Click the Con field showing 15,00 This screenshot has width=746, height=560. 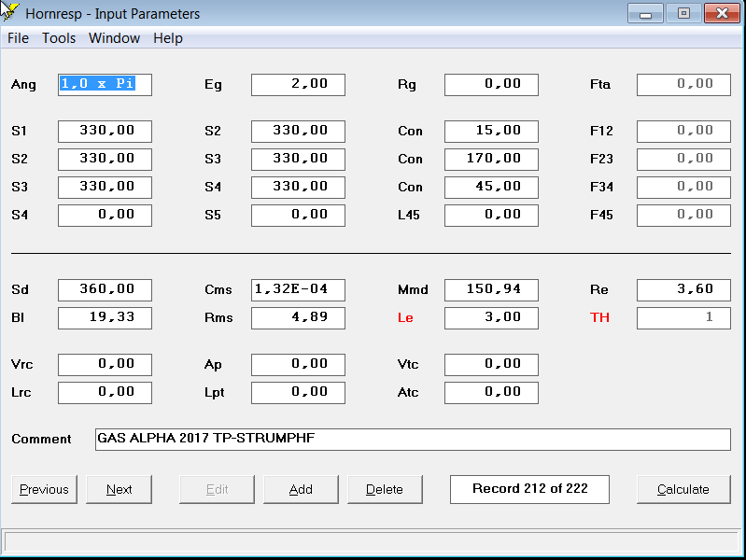[x=491, y=132]
